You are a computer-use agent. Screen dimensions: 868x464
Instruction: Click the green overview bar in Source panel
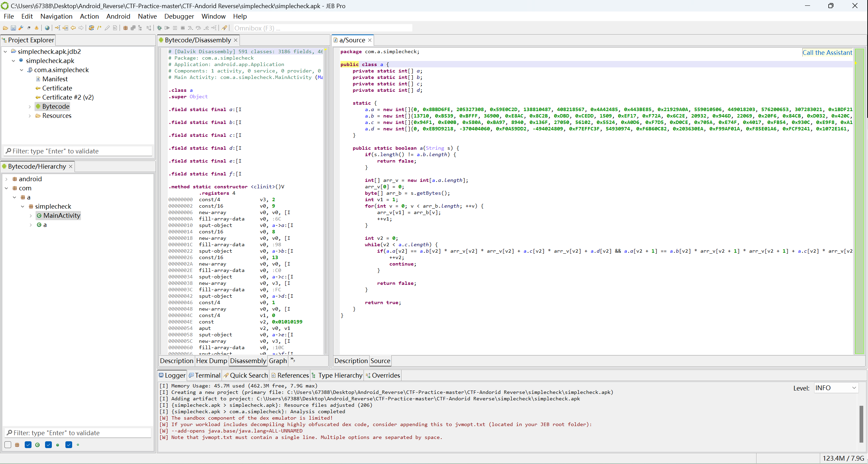click(859, 201)
